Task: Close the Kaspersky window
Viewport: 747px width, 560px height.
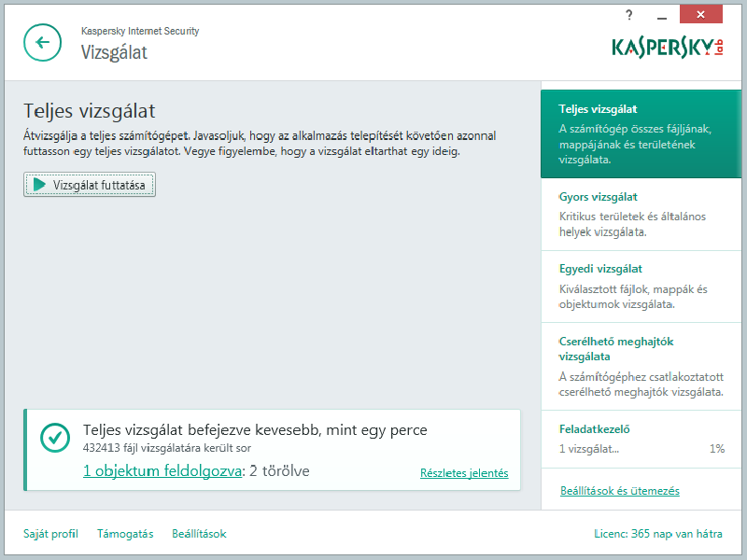Action: pyautogui.click(x=701, y=14)
